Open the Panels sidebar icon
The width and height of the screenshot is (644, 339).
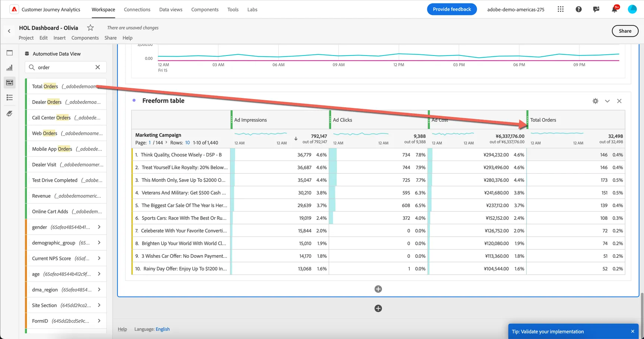[10, 53]
